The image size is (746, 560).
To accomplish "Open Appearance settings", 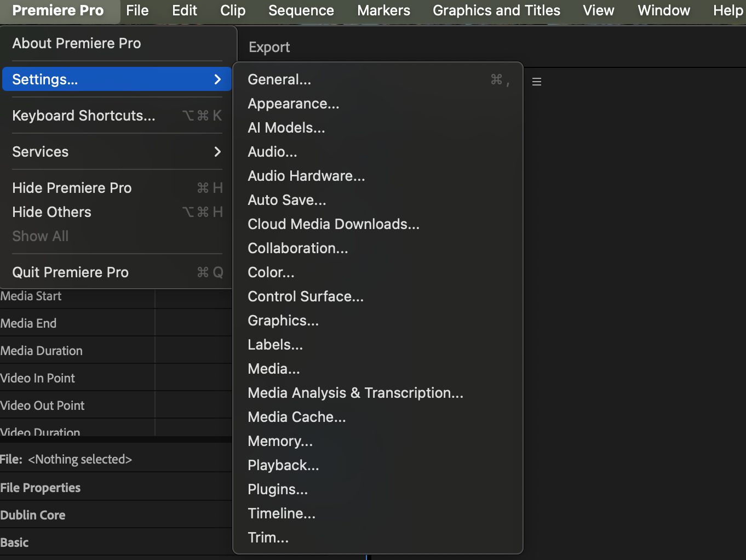I will 294,104.
